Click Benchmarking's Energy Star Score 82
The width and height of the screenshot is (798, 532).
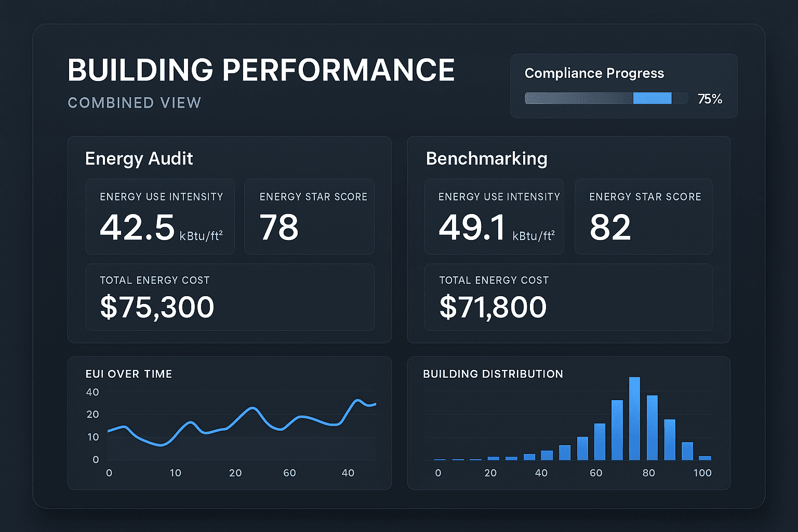coord(643,217)
